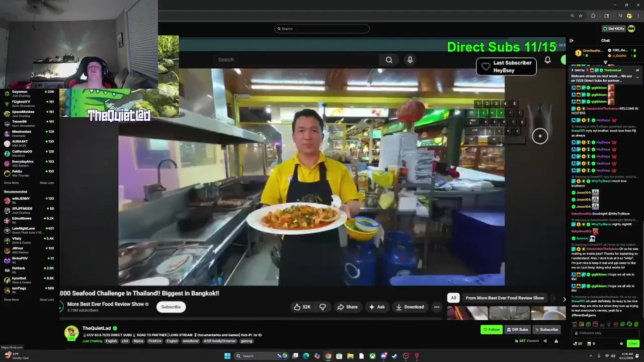The width and height of the screenshot is (644, 362).
Task: Open the Batman profile avatar menu
Action: 631,29
